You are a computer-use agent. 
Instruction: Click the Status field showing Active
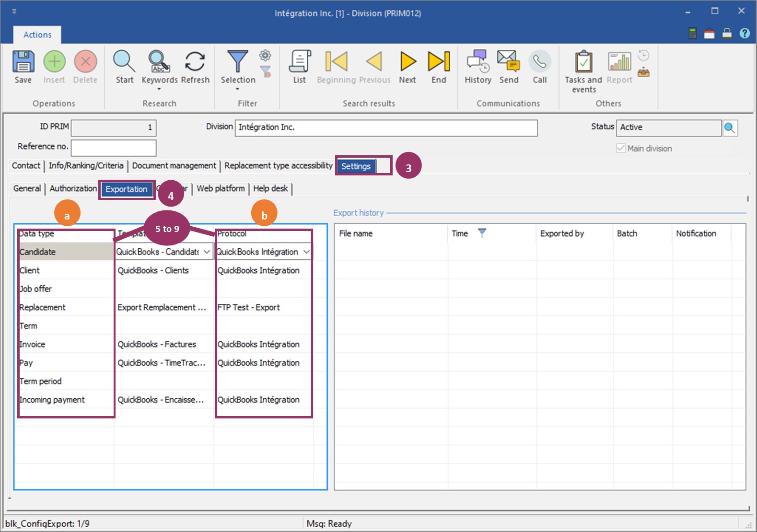(669, 127)
